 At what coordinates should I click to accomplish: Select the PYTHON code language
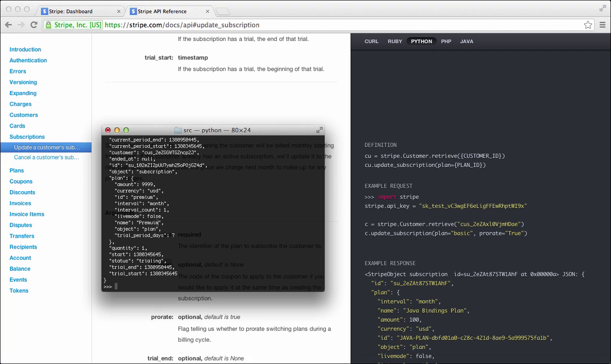[421, 41]
